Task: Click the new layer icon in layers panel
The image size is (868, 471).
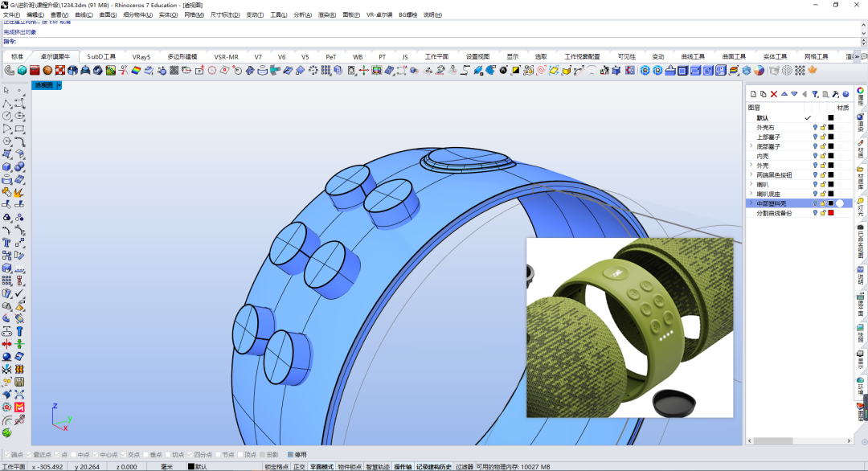Action: click(753, 94)
